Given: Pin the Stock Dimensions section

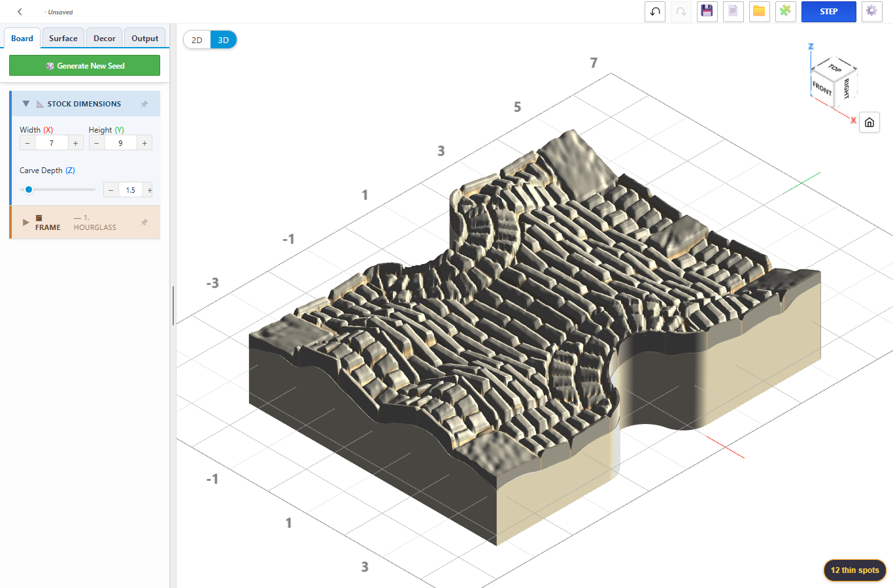Looking at the screenshot, I should point(144,104).
